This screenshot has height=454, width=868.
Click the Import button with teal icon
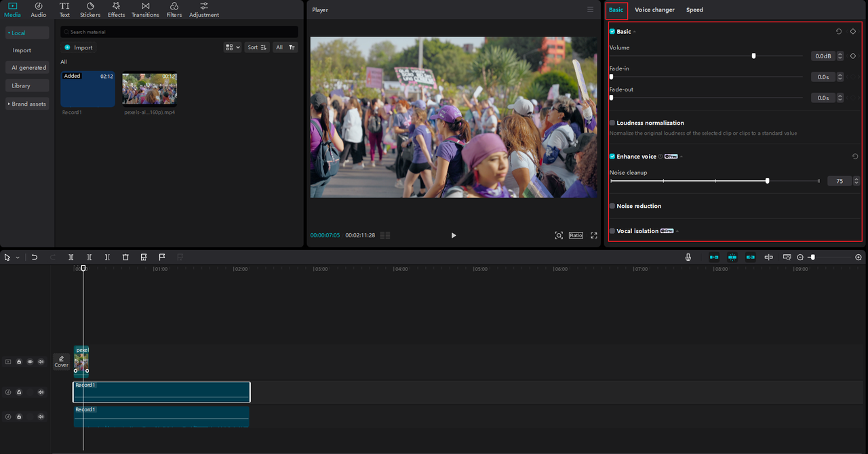tap(79, 47)
